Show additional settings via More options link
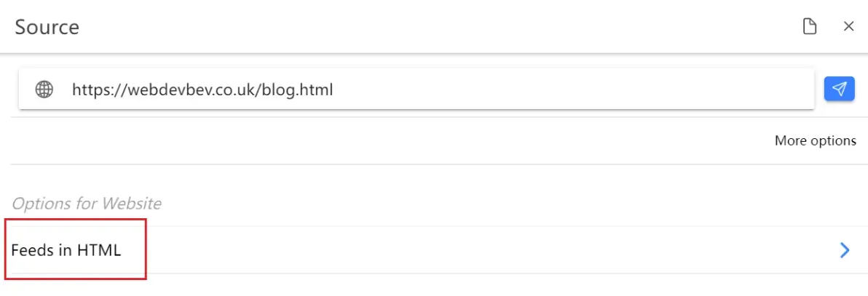 click(x=816, y=140)
